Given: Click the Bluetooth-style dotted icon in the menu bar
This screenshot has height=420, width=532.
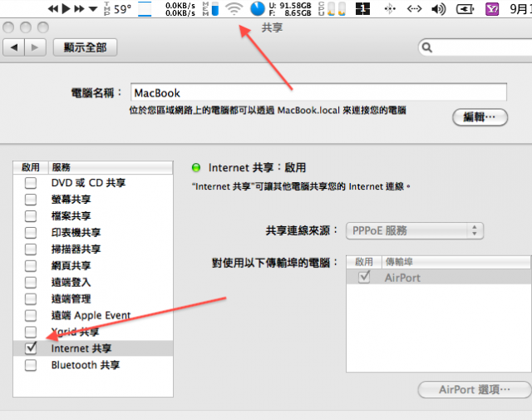Looking at the screenshot, I should point(390,9).
